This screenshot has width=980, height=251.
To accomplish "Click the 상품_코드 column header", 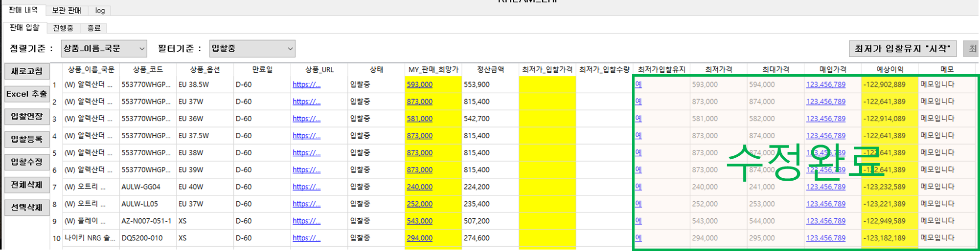I will pyautogui.click(x=148, y=69).
